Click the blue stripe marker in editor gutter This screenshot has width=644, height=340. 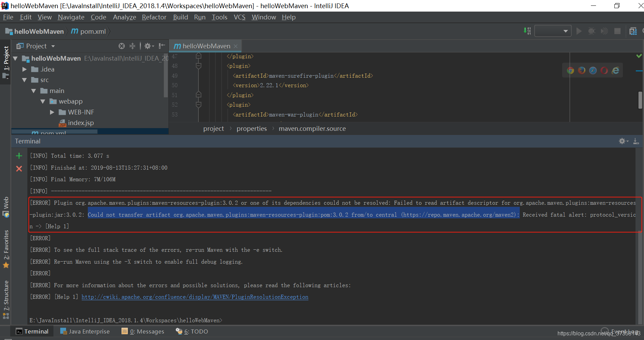639,71
